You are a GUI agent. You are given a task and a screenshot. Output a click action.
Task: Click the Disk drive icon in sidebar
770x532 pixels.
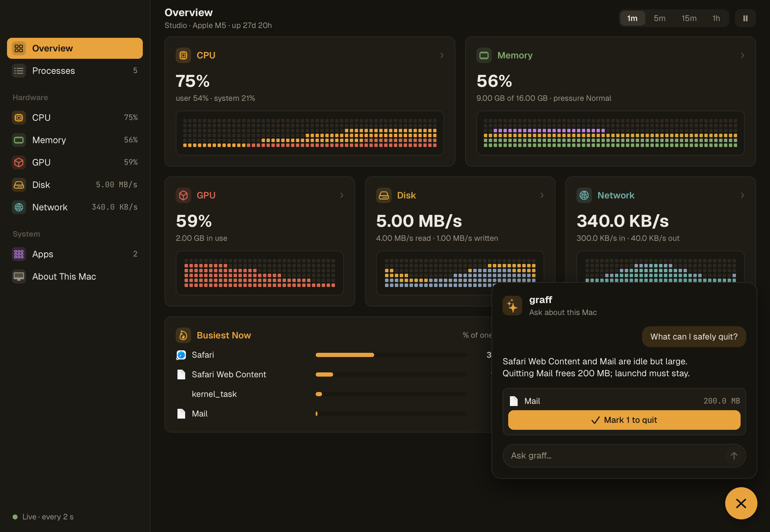coord(19,185)
